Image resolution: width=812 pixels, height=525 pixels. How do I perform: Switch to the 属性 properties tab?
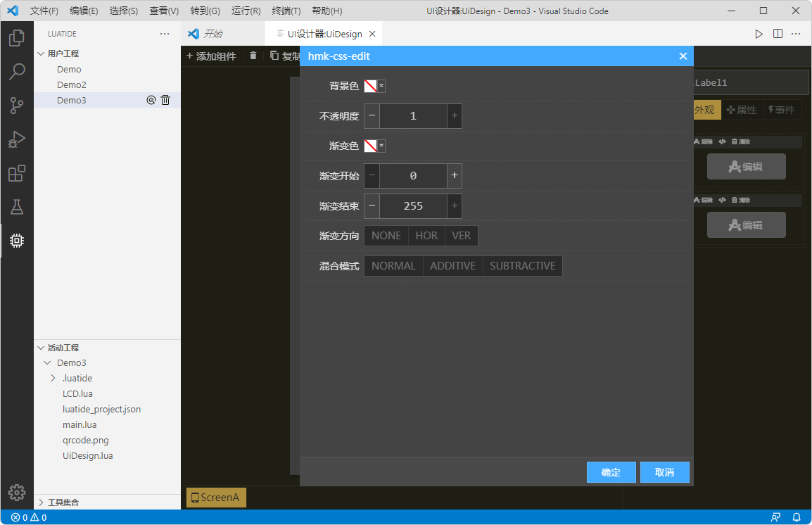[x=742, y=110]
